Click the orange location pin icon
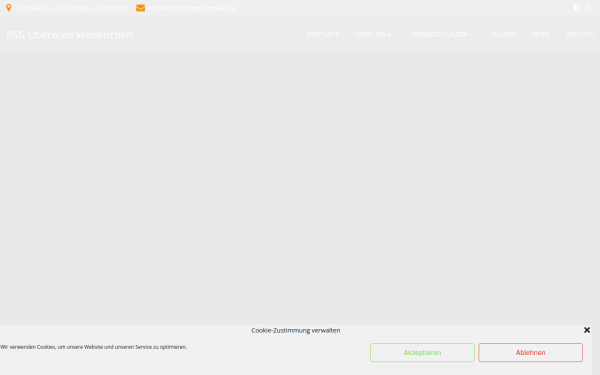 [x=8, y=8]
